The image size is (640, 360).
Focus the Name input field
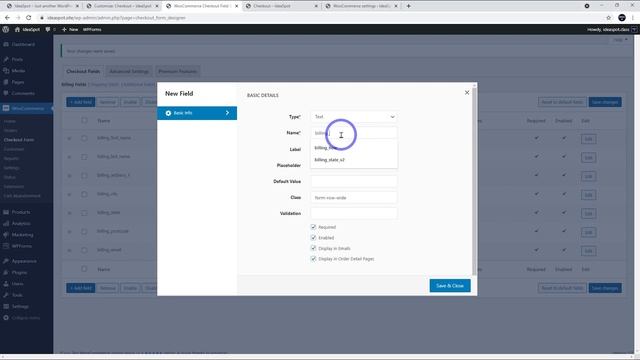click(354, 133)
